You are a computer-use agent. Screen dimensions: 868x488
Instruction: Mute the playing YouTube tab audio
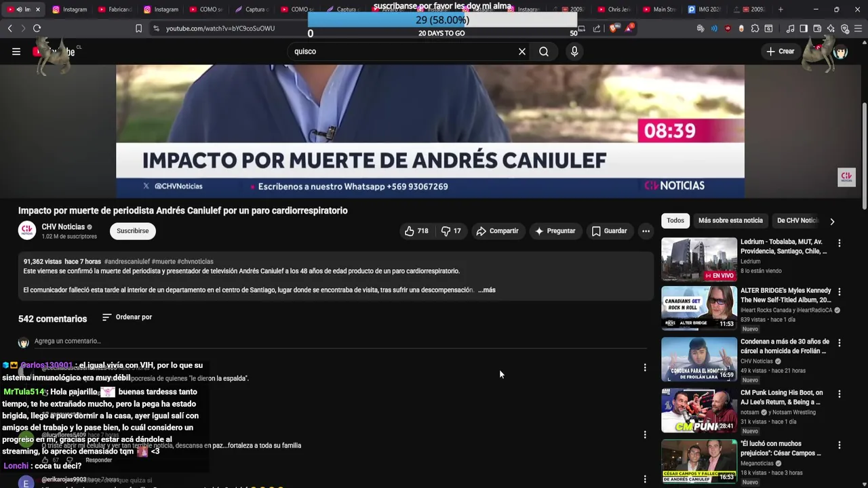click(x=18, y=9)
